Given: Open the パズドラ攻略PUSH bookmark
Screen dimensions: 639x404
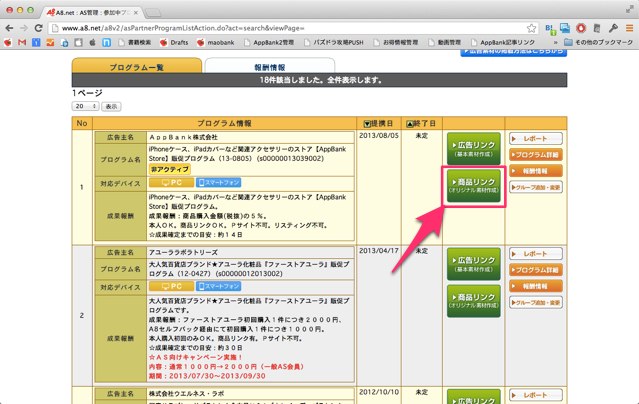Looking at the screenshot, I should (333, 42).
